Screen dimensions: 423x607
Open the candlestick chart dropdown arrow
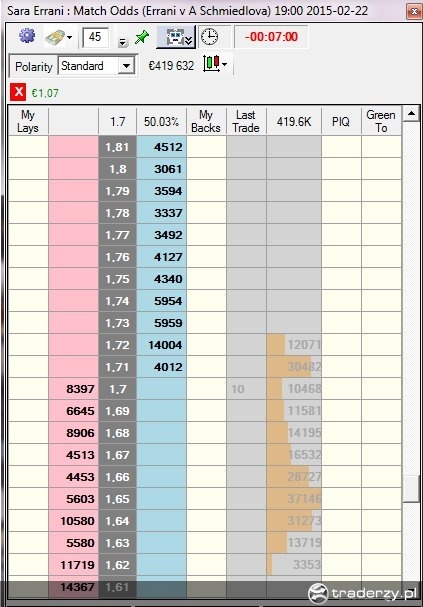(x=224, y=64)
